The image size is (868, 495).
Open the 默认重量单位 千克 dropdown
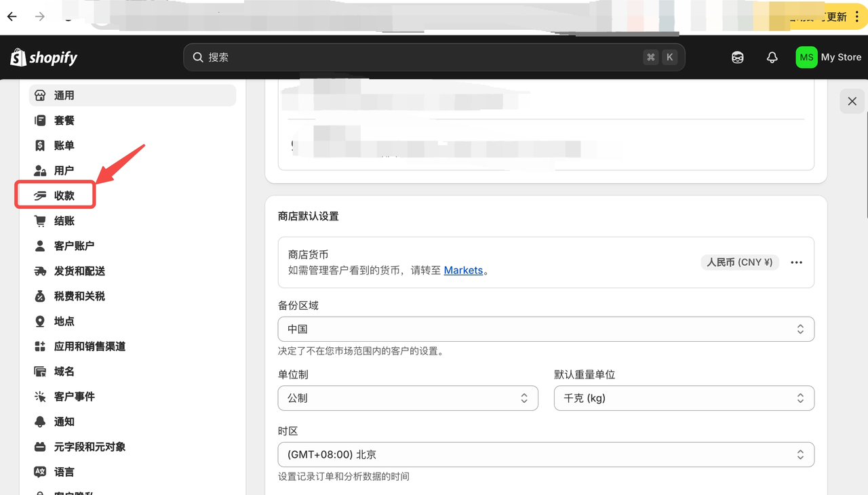point(684,398)
